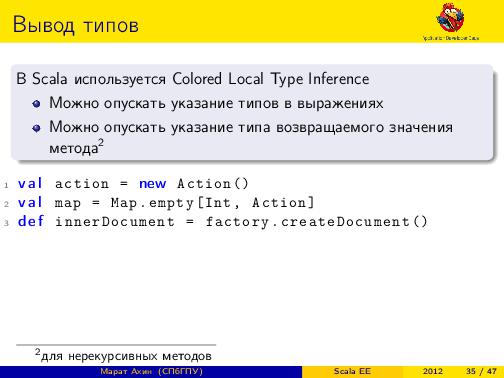Click the slide title 'Вывод типов'
This screenshot has height=378, width=504.
point(76,25)
